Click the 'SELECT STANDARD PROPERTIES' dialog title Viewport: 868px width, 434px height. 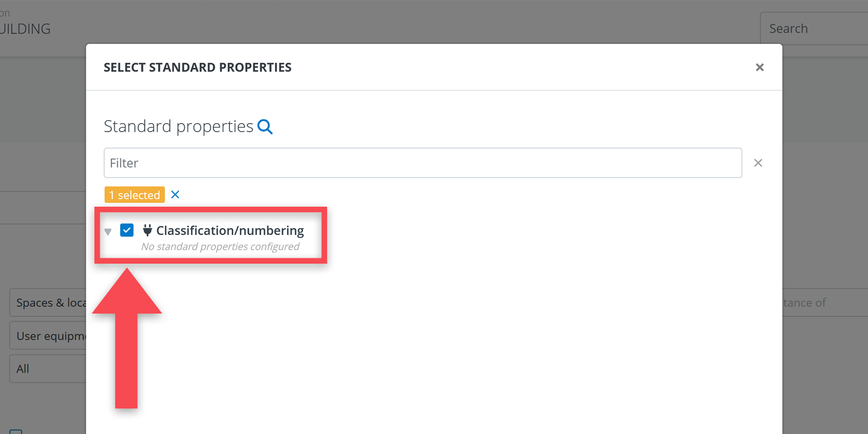(x=197, y=67)
